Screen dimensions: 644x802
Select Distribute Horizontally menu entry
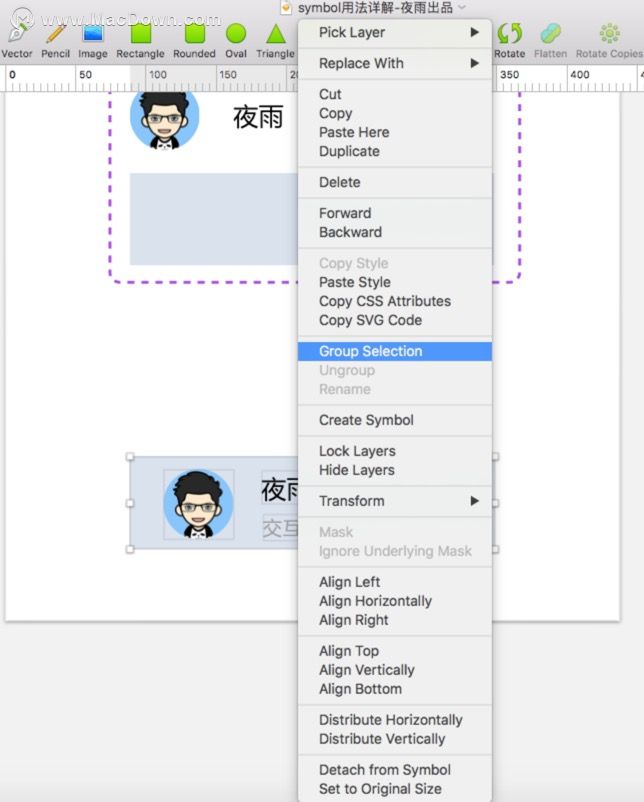pos(395,720)
